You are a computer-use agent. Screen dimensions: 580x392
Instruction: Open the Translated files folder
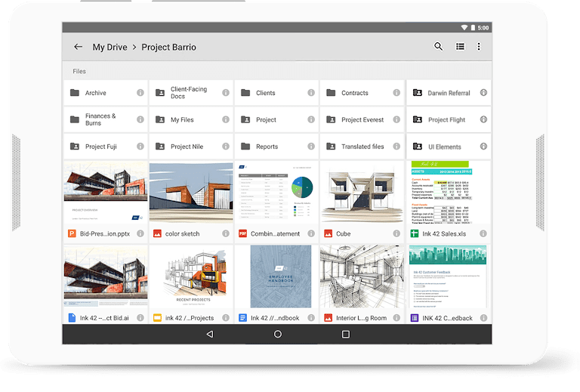click(x=362, y=147)
